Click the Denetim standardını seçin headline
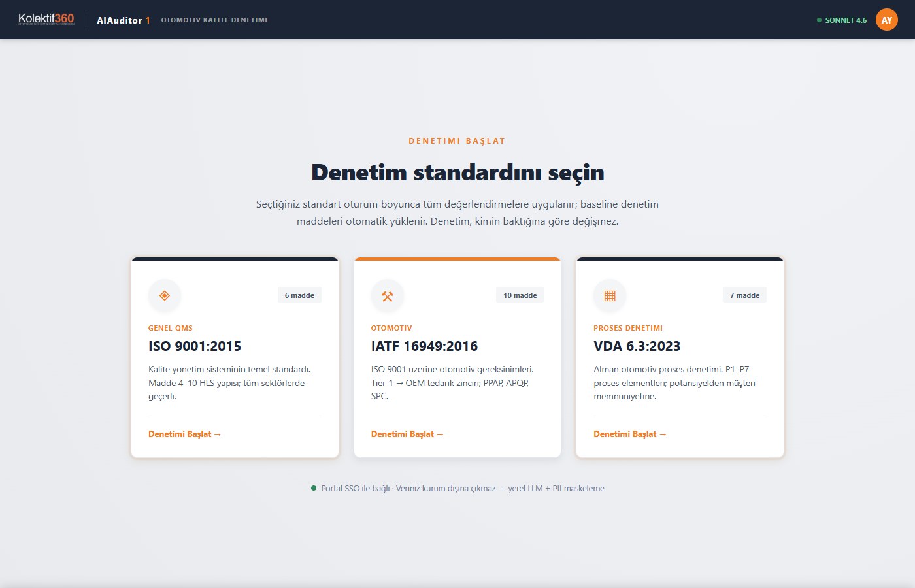Screen dimensions: 915x588 click(457, 172)
